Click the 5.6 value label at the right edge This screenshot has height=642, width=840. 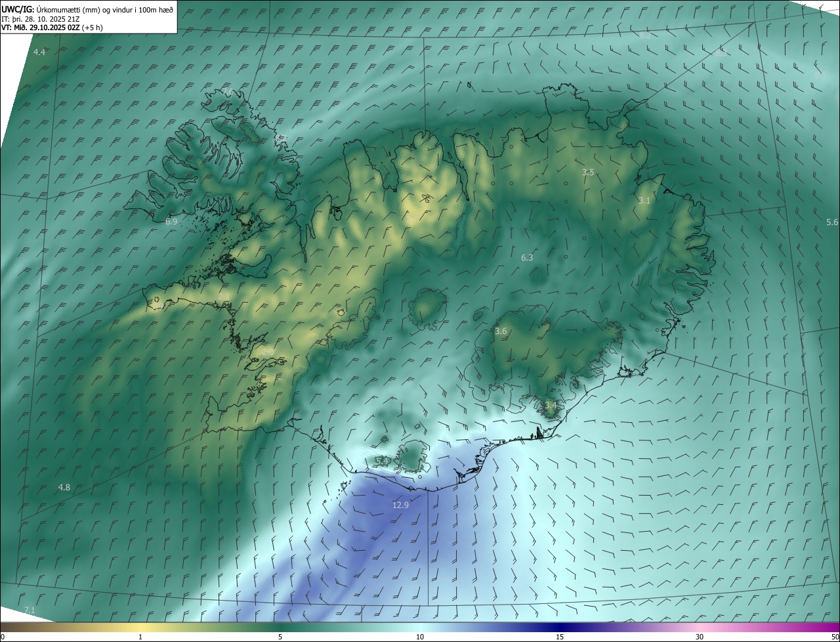click(832, 223)
